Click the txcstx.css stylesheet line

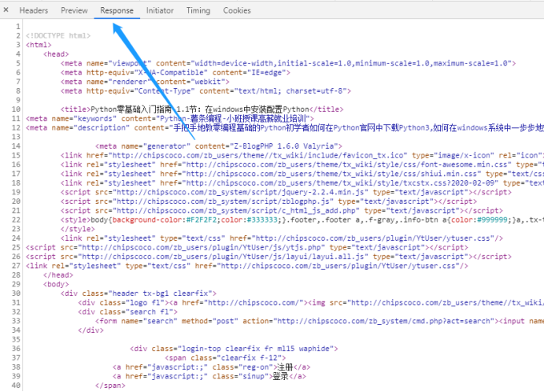302,183
